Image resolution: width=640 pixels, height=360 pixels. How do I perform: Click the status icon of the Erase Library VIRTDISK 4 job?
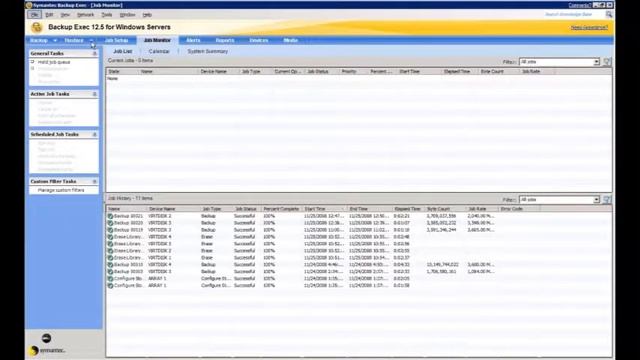110,237
